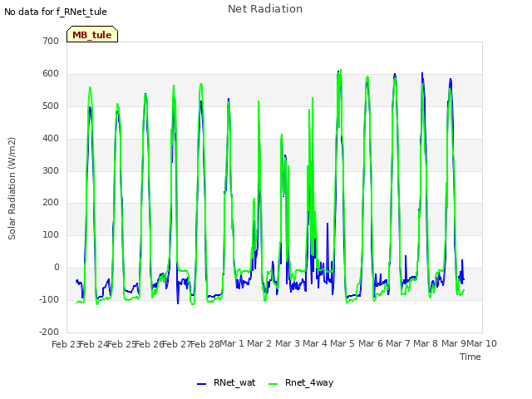The width and height of the screenshot is (532, 399).
Task: Select the Net Radiation chart title
Action: coord(265,9)
